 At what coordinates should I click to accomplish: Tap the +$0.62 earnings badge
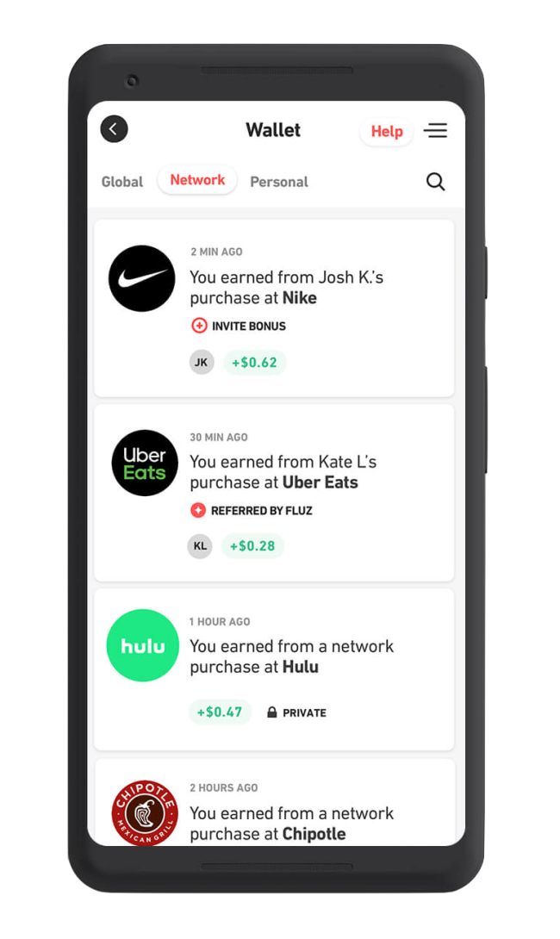(254, 363)
